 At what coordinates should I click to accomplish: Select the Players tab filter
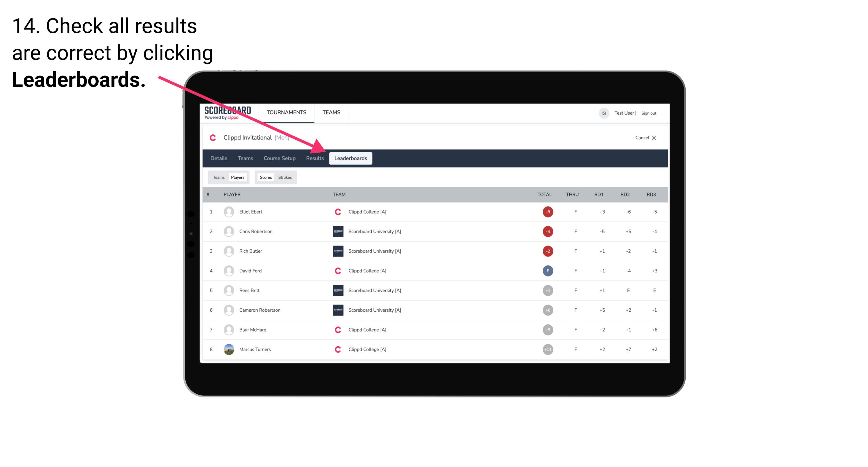coord(237,177)
